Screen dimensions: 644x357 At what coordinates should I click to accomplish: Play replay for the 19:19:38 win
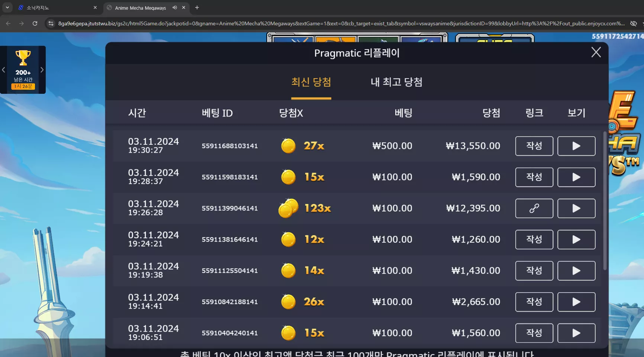click(576, 271)
